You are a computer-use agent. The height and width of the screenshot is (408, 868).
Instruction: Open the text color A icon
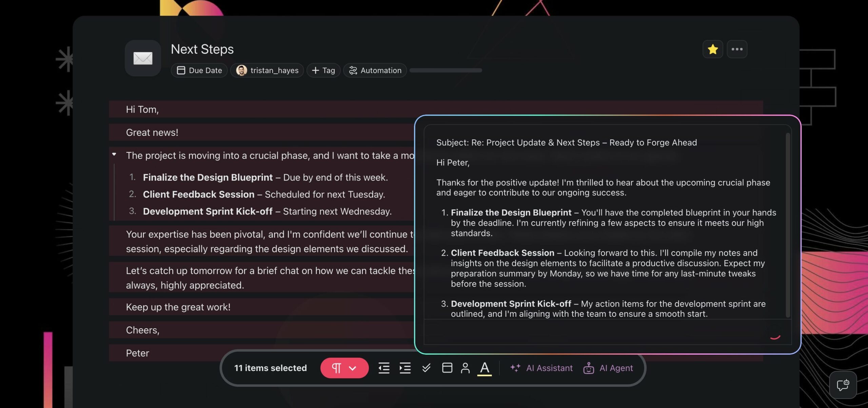[x=485, y=368]
